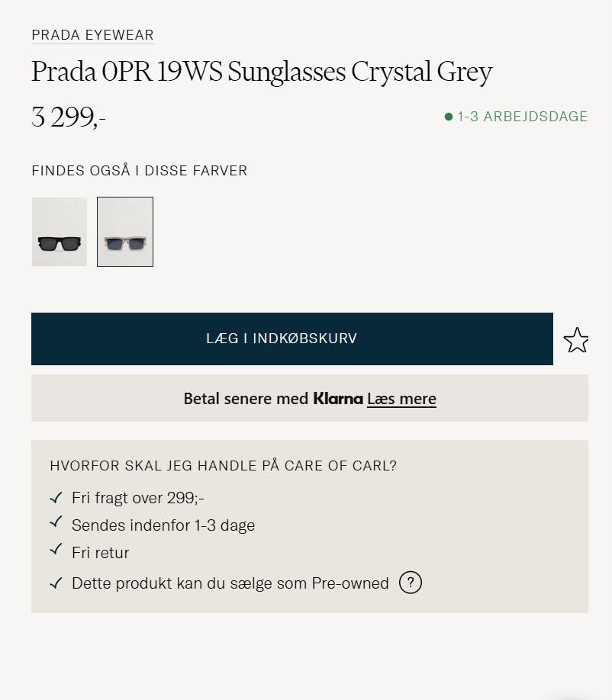This screenshot has height=700, width=612.
Task: Go to the Prada Eyewear brand link
Action: [x=92, y=35]
